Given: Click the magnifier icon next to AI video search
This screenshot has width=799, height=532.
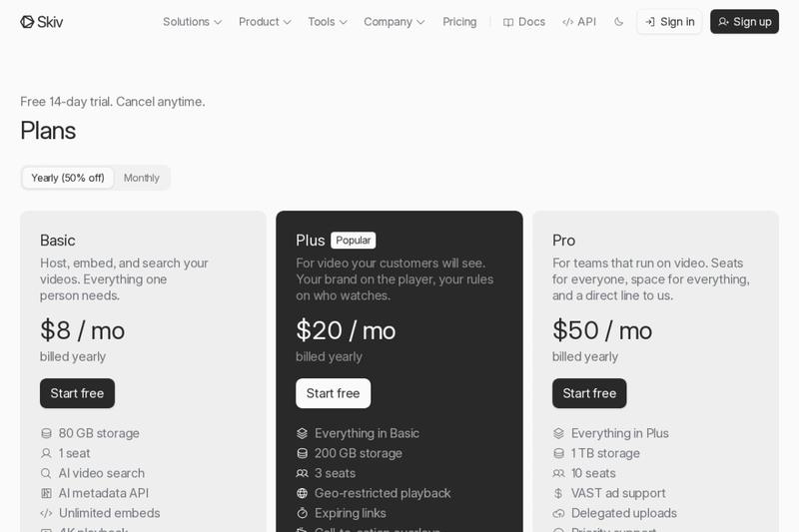Looking at the screenshot, I should [x=46, y=473].
